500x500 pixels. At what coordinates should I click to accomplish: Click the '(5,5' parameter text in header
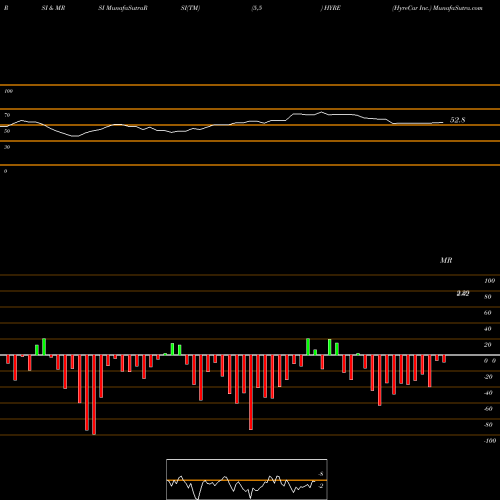pyautogui.click(x=257, y=8)
